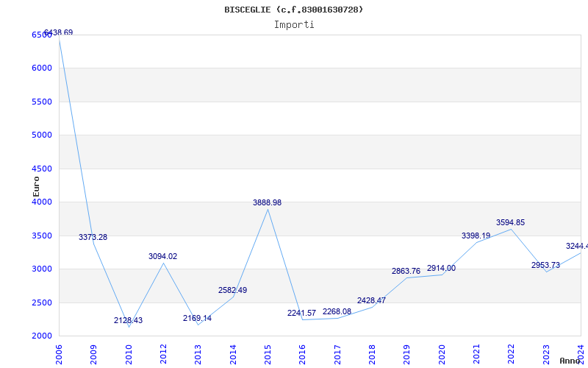Click the 2953.73 data label

545,266
